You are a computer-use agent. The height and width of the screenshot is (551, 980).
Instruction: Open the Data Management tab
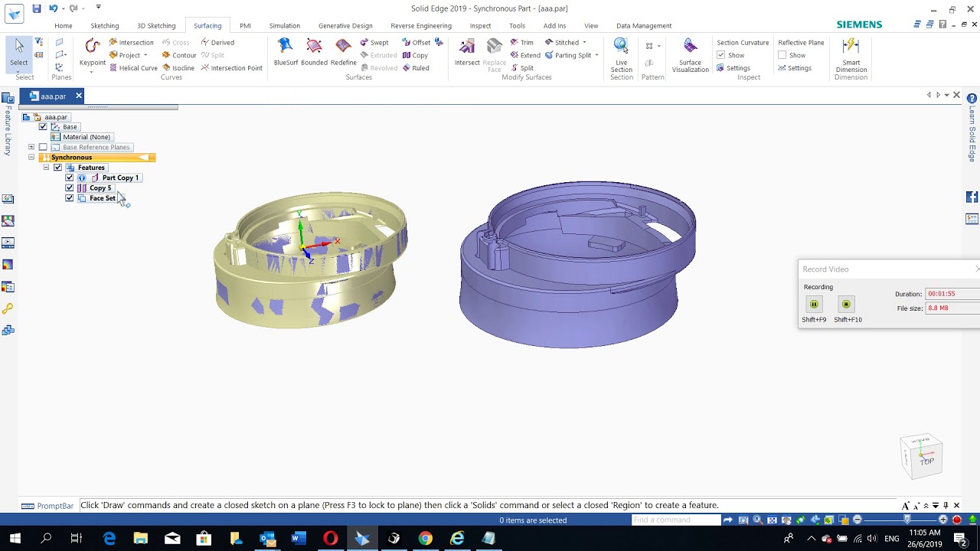coord(644,25)
